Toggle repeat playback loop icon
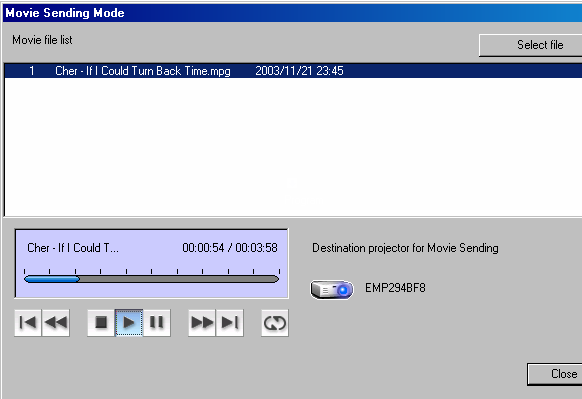This screenshot has width=582, height=399. (x=275, y=323)
